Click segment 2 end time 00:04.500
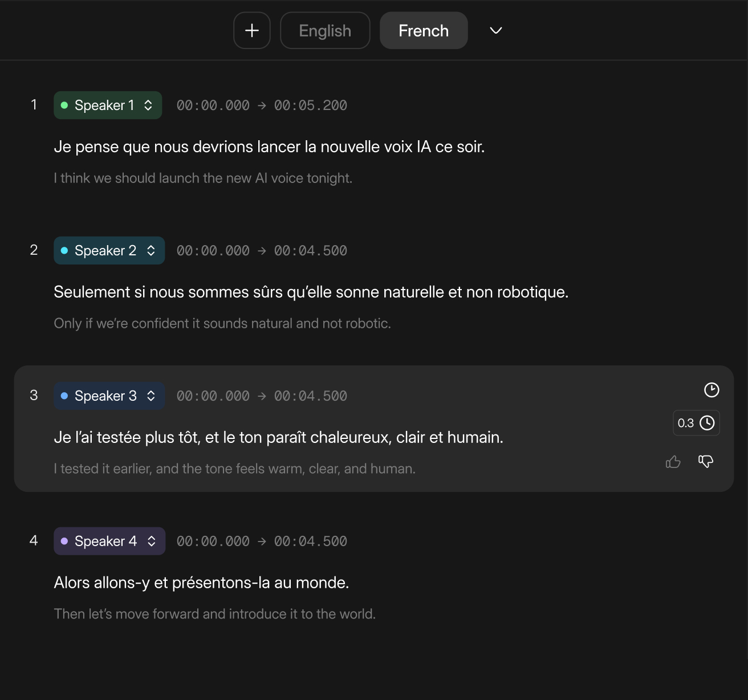 tap(311, 251)
